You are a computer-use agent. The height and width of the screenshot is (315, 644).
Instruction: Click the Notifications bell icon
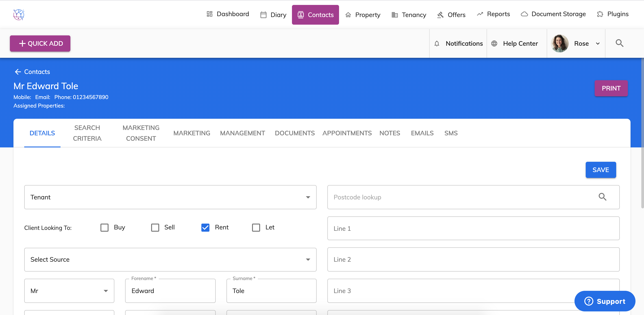point(437,43)
